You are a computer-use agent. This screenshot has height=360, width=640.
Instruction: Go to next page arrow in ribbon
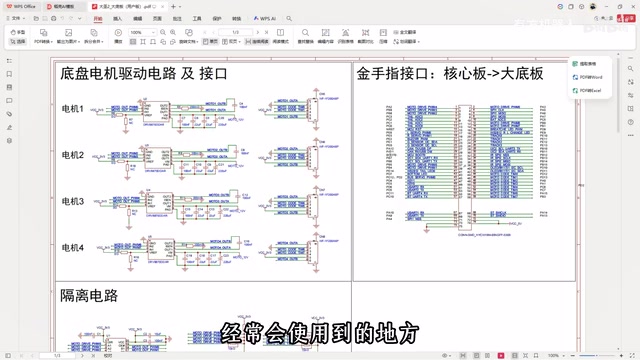257,32
